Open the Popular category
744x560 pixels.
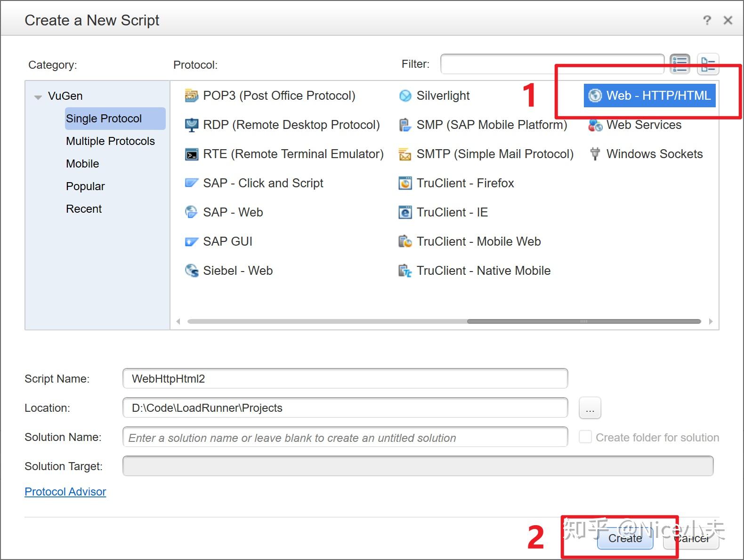85,186
